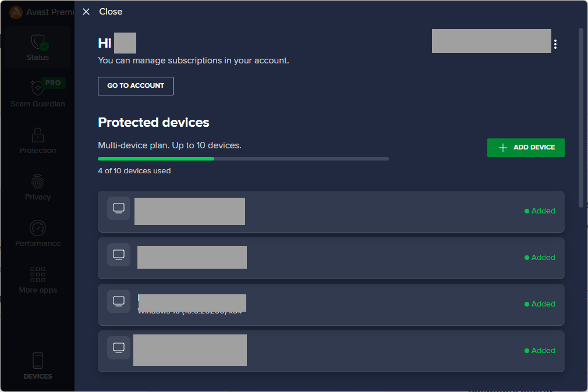Select the first protected device row

pos(331,211)
